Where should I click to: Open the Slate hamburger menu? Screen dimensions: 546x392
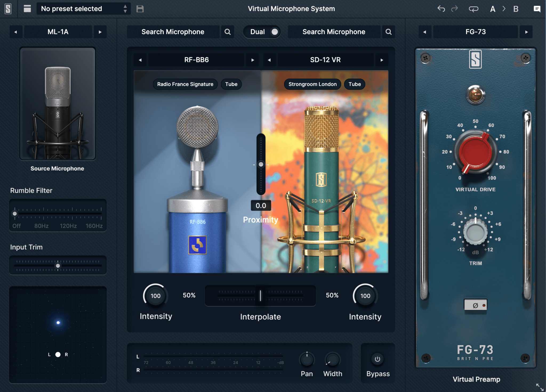tap(27, 9)
